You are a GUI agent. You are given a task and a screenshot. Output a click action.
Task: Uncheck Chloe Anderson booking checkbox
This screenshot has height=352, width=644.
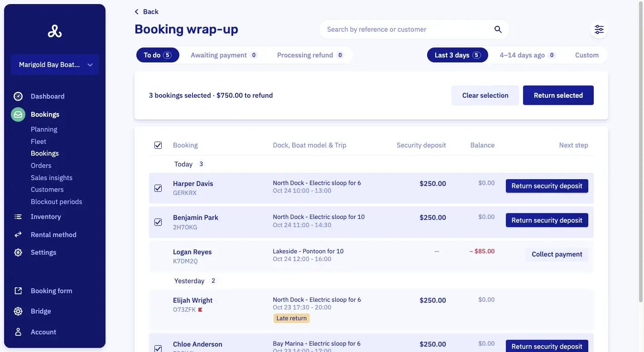(158, 348)
